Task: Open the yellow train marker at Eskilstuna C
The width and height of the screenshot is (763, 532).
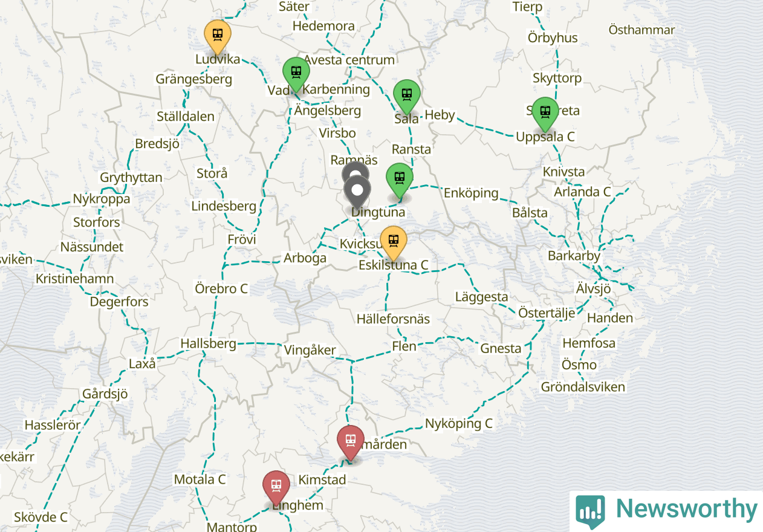Action: [394, 241]
